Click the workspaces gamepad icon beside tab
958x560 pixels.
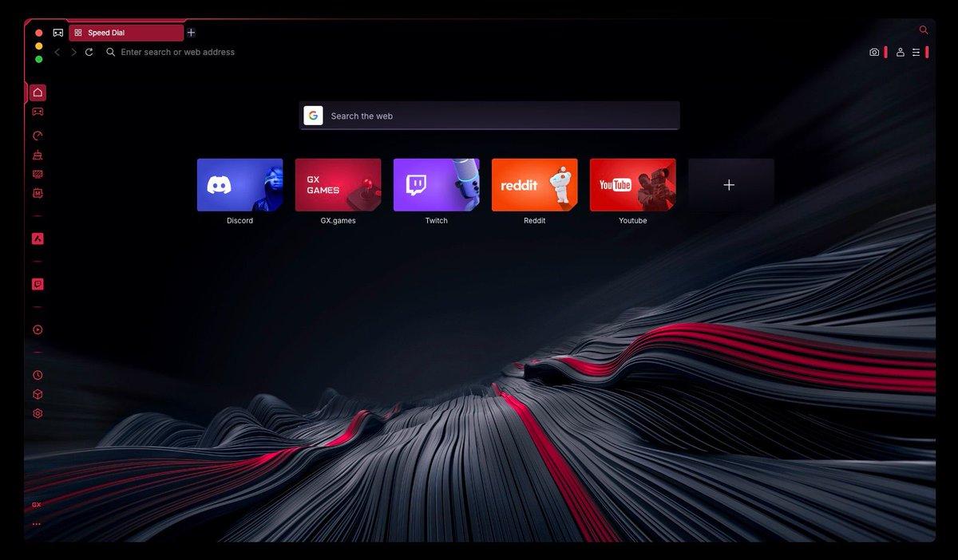[x=57, y=33]
